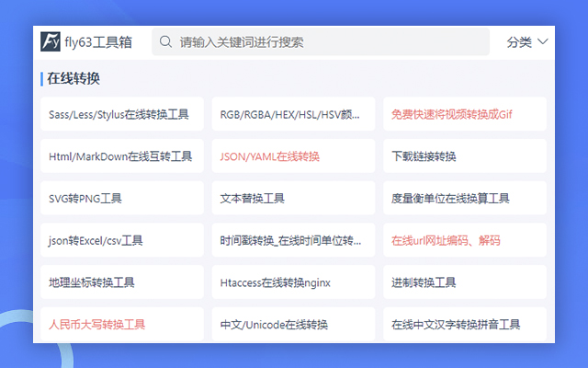Screen dimensions: 588x368
Task: Open 免费快速将视频转换成Gif tool
Action: point(465,114)
